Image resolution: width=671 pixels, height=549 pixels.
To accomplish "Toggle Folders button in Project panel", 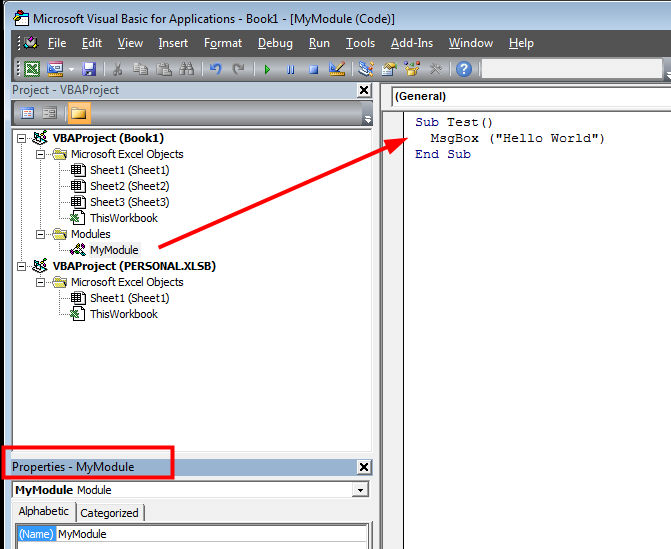I will pos(79,113).
